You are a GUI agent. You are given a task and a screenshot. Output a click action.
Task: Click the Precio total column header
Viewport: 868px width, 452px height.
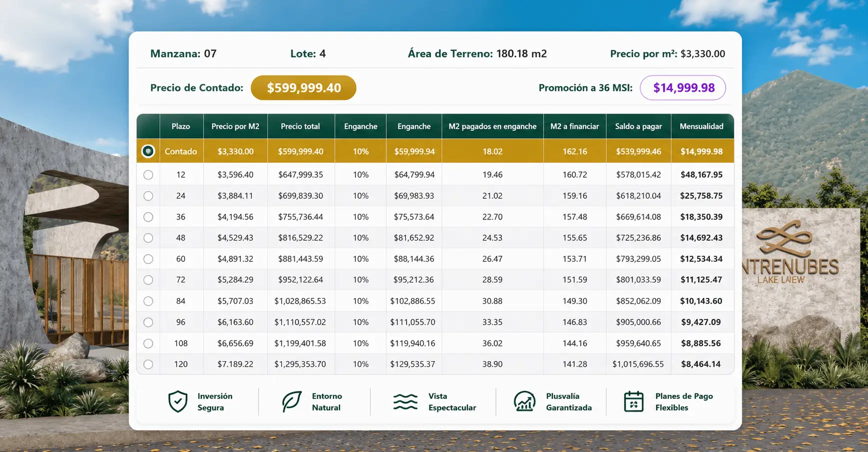(300, 126)
